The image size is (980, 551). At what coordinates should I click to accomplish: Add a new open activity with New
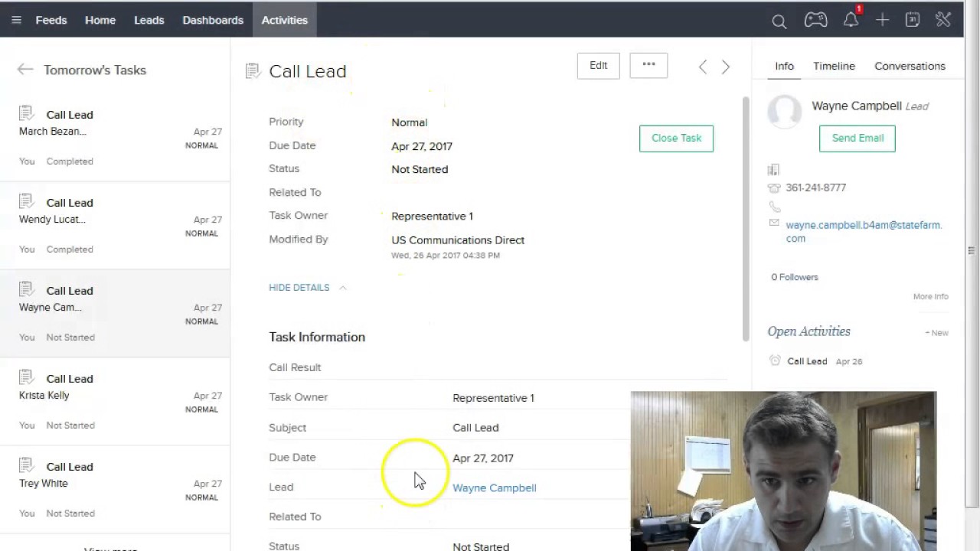coord(936,333)
